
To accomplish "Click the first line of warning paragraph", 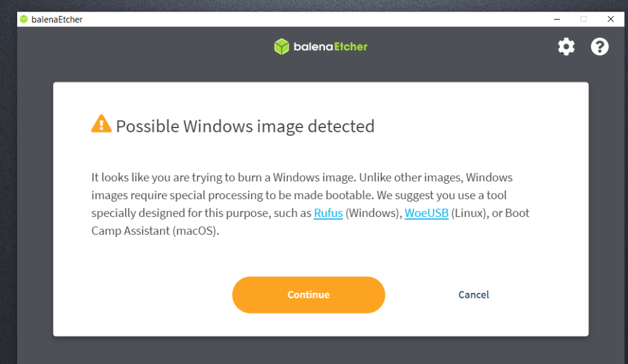I will (x=302, y=178).
